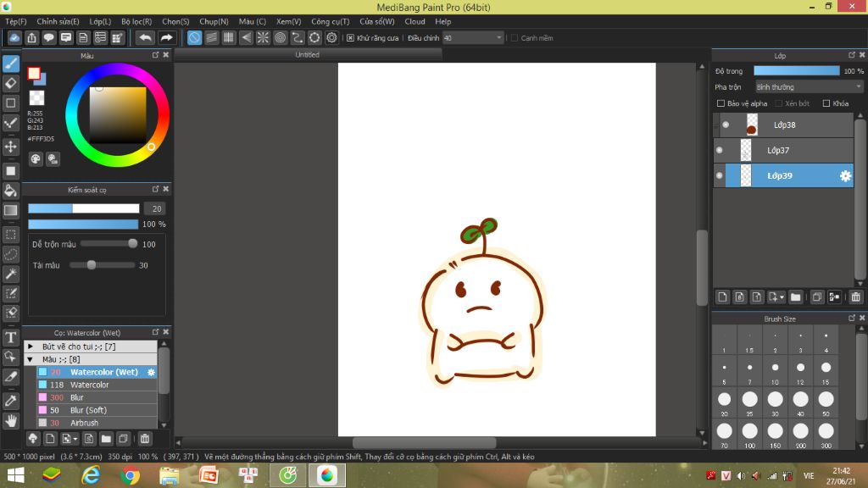The width and height of the screenshot is (868, 488).
Task: Expand the Bút vẽ cho tui brush group
Action: tap(31, 347)
